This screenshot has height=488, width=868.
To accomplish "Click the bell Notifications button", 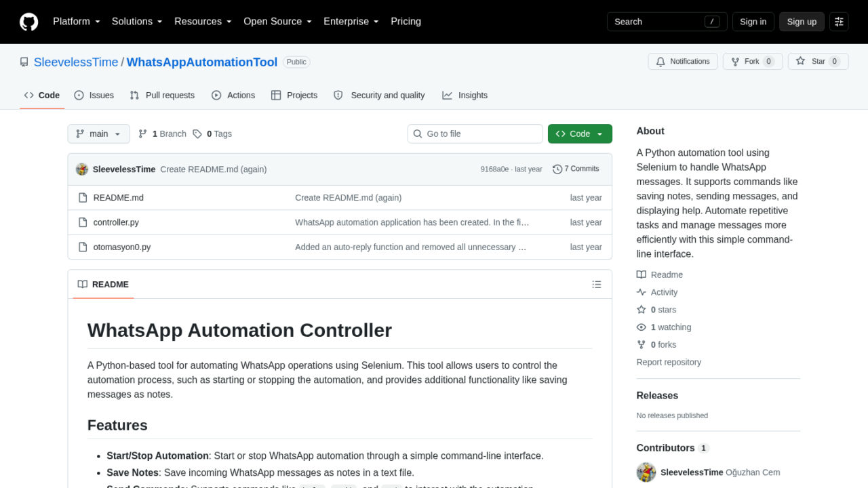I will (683, 62).
